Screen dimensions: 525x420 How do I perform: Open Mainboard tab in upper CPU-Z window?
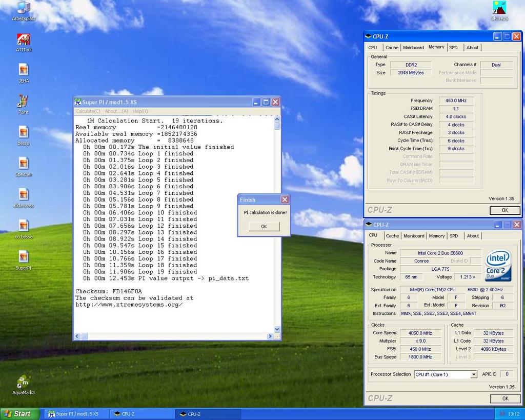[414, 48]
